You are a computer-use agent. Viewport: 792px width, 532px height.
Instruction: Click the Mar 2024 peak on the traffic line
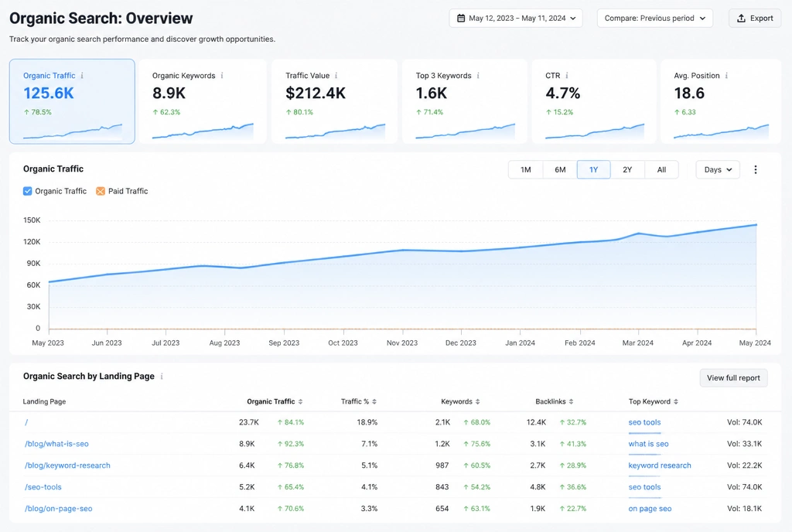[x=638, y=234]
